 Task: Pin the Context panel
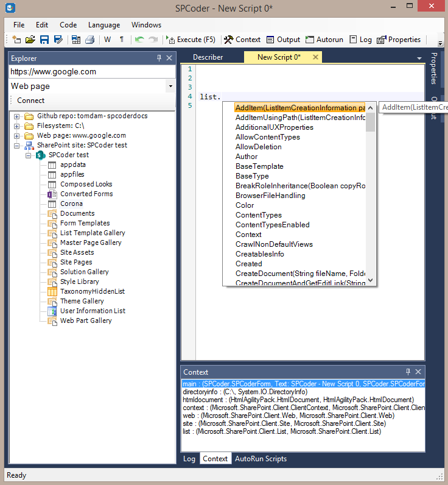408,372
